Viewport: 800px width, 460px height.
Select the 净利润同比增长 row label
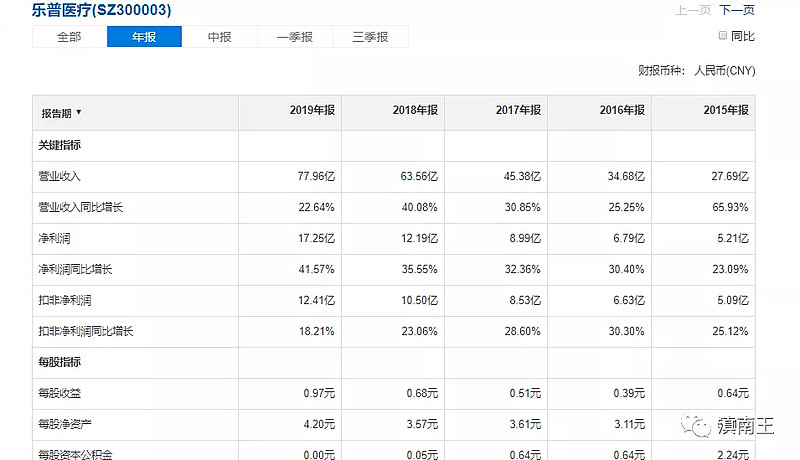[x=73, y=270]
